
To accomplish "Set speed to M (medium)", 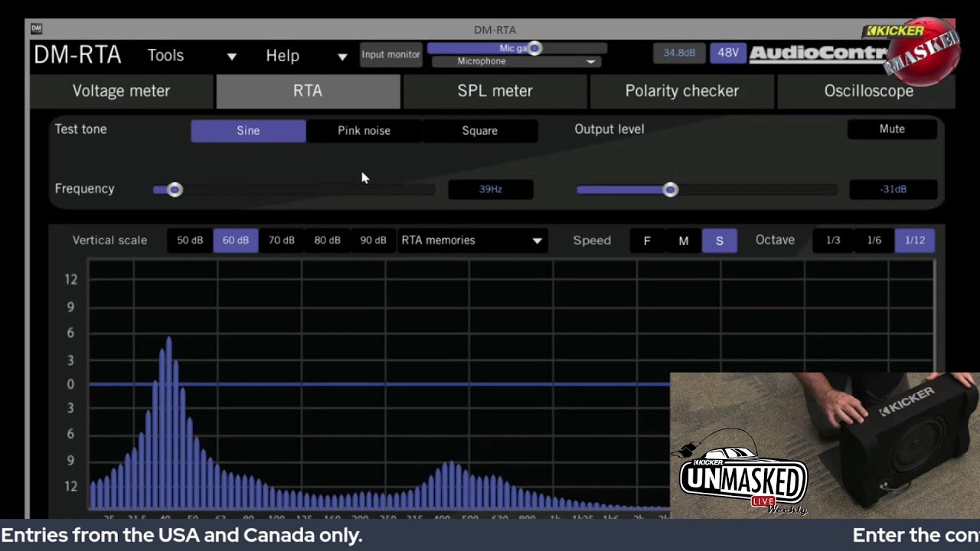I will [x=684, y=240].
